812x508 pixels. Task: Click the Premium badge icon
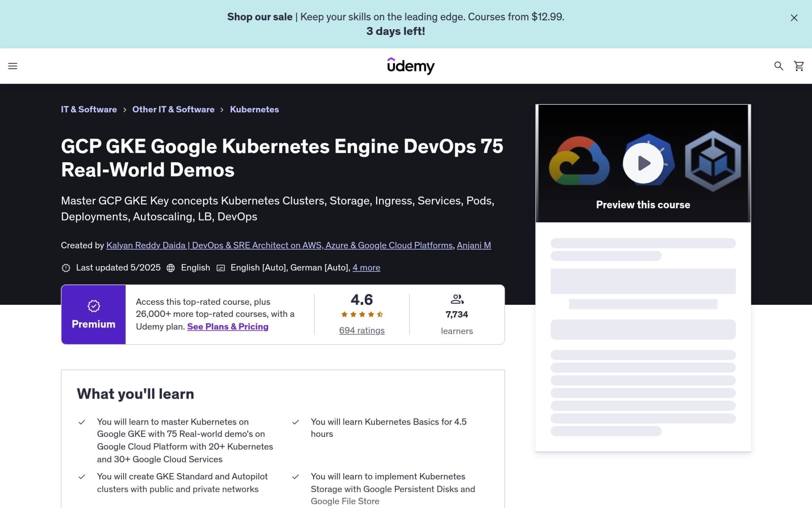pos(93,306)
